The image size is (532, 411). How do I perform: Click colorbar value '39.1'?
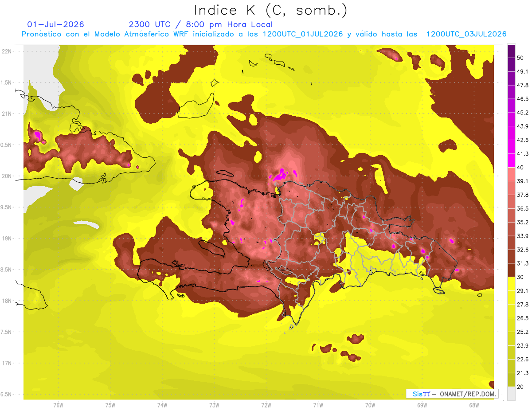[523, 181]
